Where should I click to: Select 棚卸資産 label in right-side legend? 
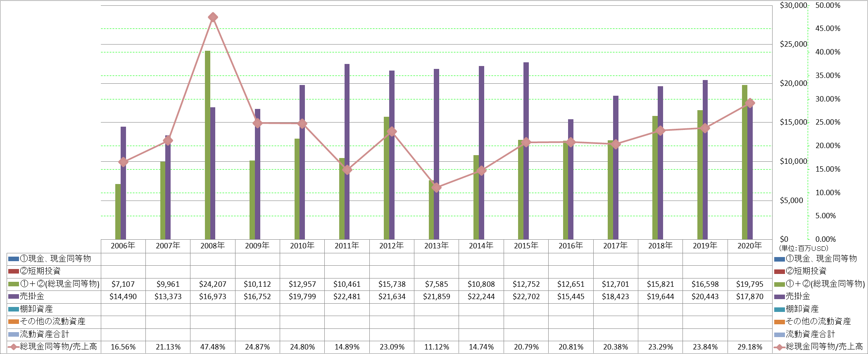click(x=802, y=309)
